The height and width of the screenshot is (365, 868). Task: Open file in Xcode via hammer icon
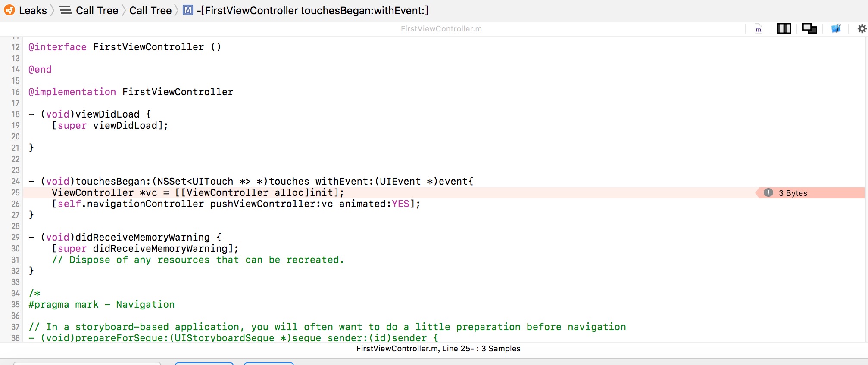pos(836,29)
